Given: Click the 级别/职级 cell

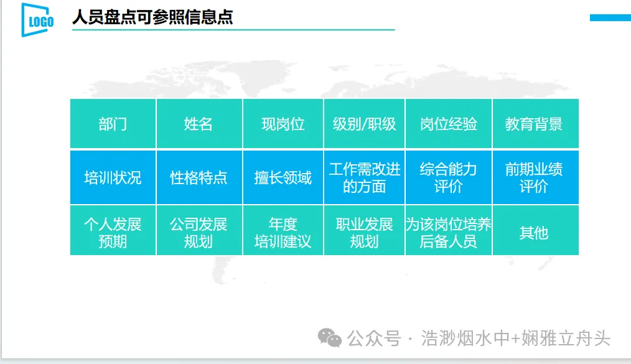Looking at the screenshot, I should tap(364, 123).
